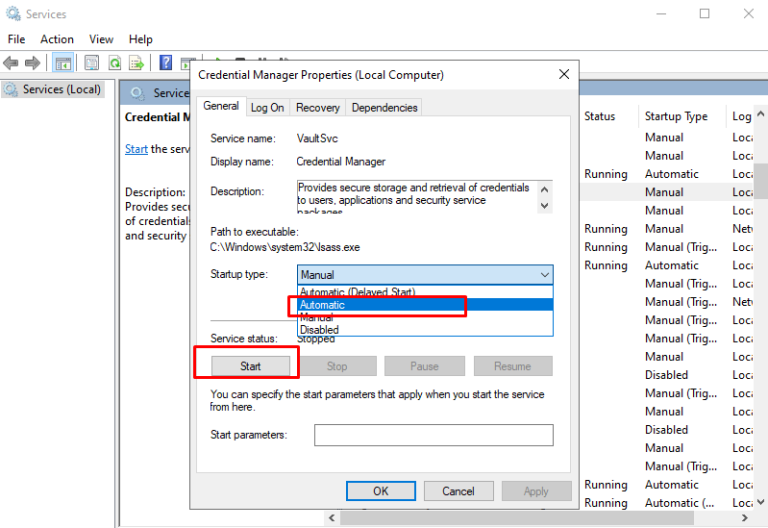Image resolution: width=768 pixels, height=528 pixels.
Task: Switch to the Recovery tab
Action: [x=317, y=108]
